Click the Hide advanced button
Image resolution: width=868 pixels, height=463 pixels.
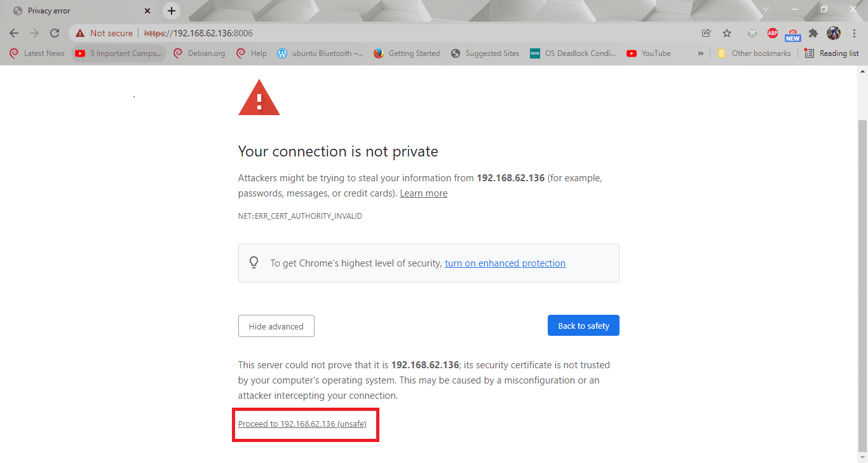pyautogui.click(x=276, y=326)
